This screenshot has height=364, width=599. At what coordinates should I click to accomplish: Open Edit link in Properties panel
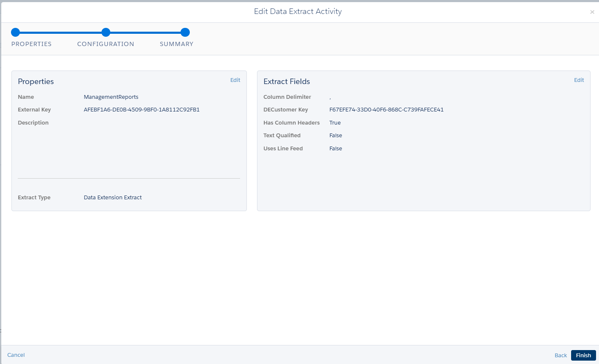coord(235,80)
